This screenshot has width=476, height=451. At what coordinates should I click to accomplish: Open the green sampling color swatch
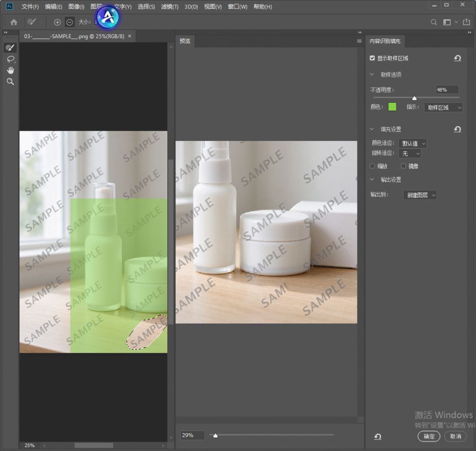click(392, 107)
